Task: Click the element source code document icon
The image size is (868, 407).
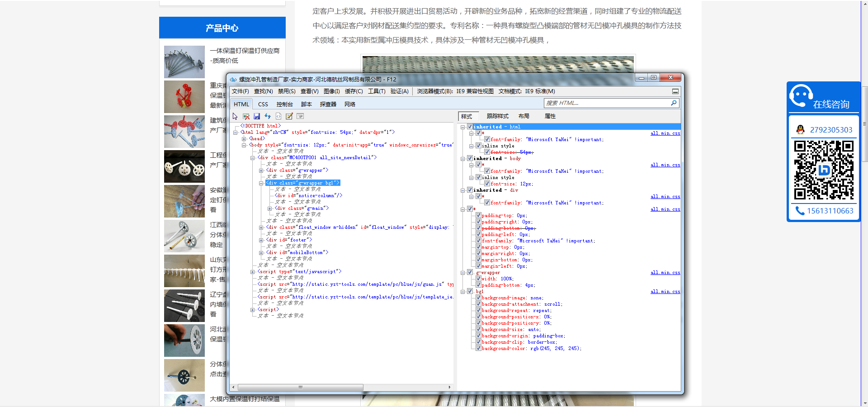Action: 278,116
